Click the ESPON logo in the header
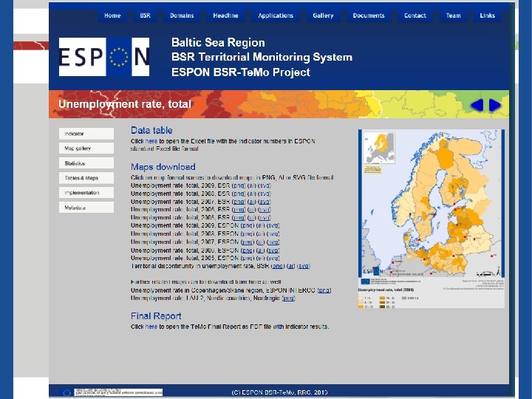This screenshot has height=399, width=532. pyautogui.click(x=104, y=57)
